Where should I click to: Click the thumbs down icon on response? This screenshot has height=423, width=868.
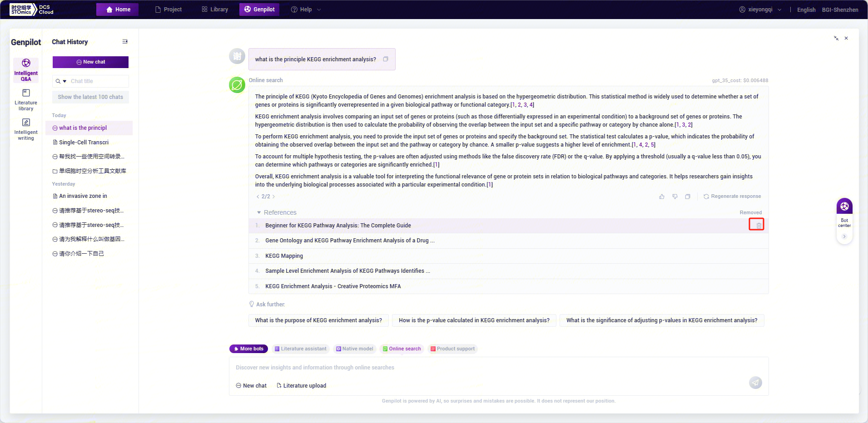pos(675,197)
